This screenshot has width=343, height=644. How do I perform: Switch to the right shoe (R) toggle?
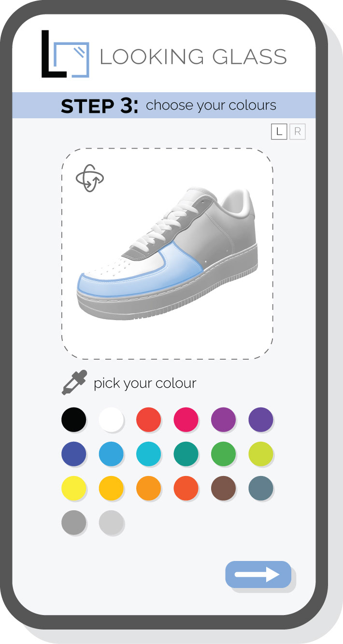pyautogui.click(x=298, y=131)
